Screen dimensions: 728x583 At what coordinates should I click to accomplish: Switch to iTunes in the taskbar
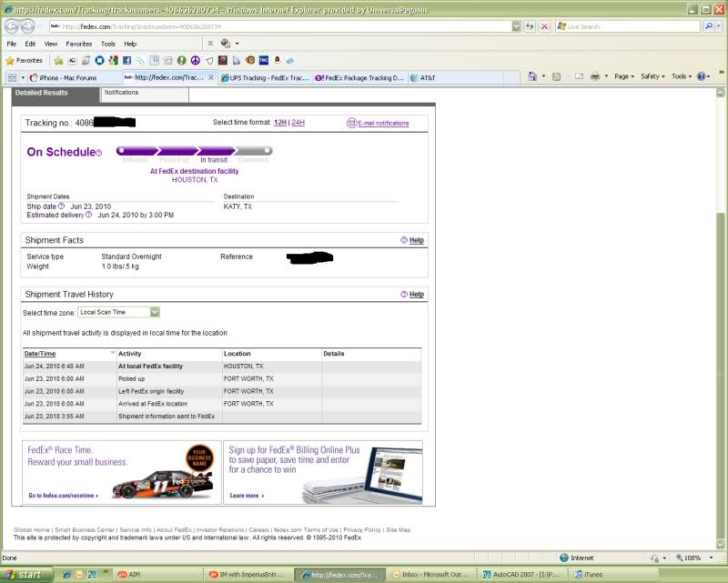tap(612, 575)
